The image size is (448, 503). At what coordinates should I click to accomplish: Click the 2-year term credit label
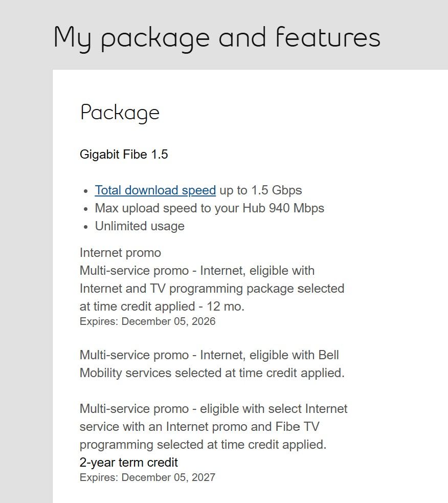128,463
